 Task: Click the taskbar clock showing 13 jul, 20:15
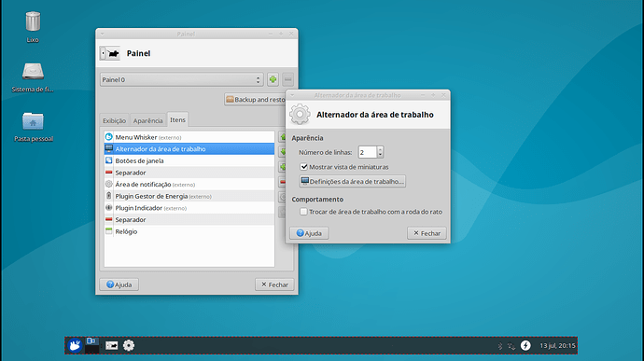(557, 346)
